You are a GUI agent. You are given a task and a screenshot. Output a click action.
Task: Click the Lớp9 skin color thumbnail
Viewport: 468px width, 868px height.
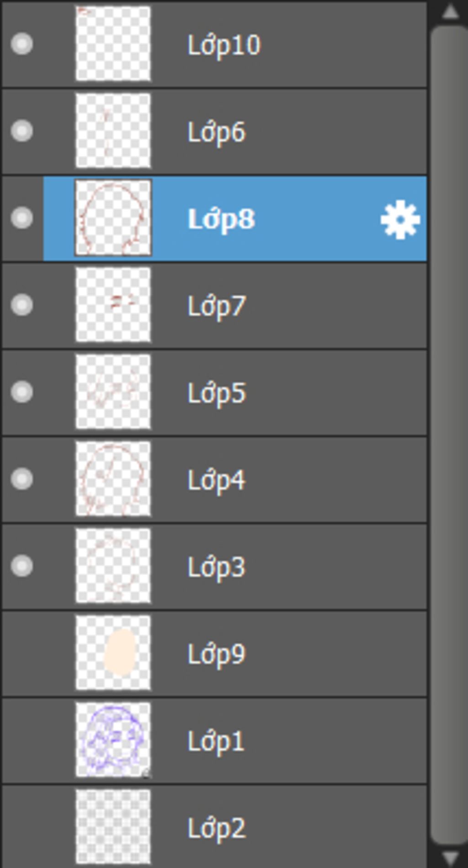[113, 653]
